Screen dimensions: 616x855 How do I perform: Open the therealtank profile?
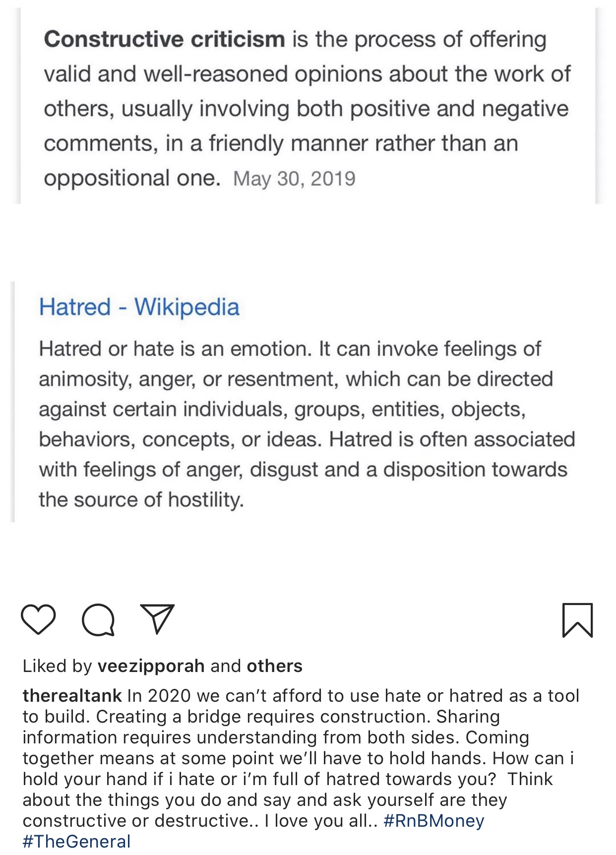pos(72,695)
